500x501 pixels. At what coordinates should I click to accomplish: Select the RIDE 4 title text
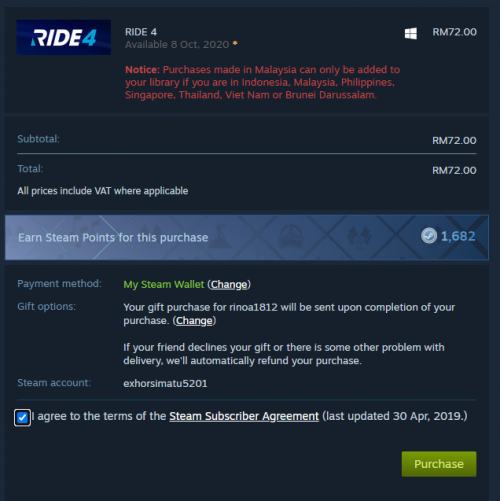click(x=141, y=32)
